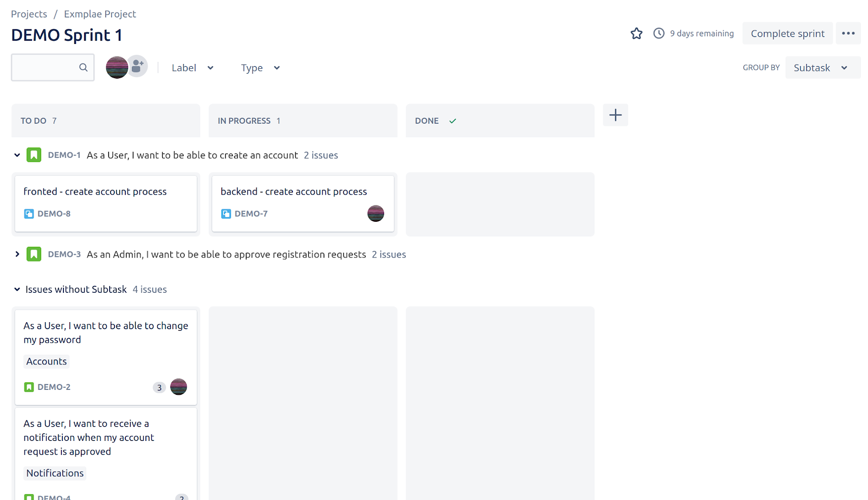The image size is (868, 500).
Task: Open the change my password card
Action: coord(106,357)
